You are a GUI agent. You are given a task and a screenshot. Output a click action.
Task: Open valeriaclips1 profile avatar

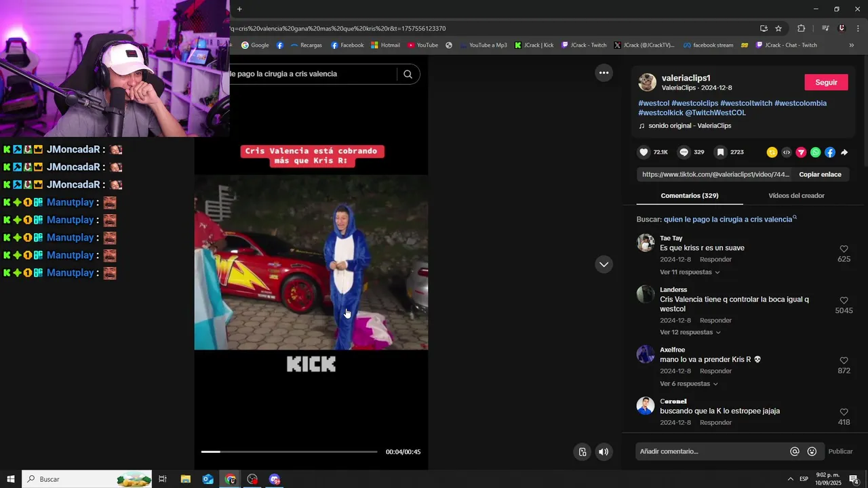click(x=648, y=83)
